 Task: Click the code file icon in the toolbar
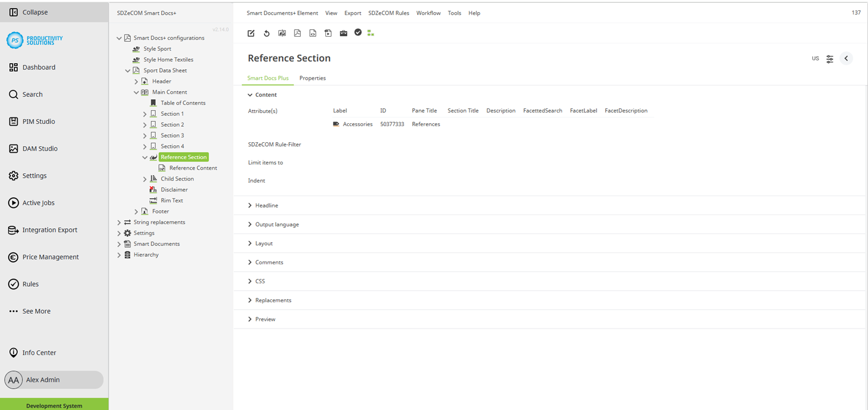[x=312, y=33]
